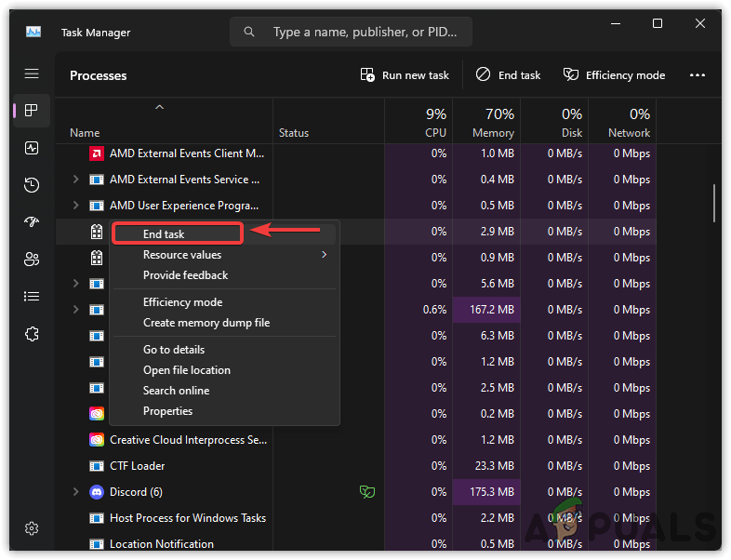Click Run new task button

click(405, 75)
